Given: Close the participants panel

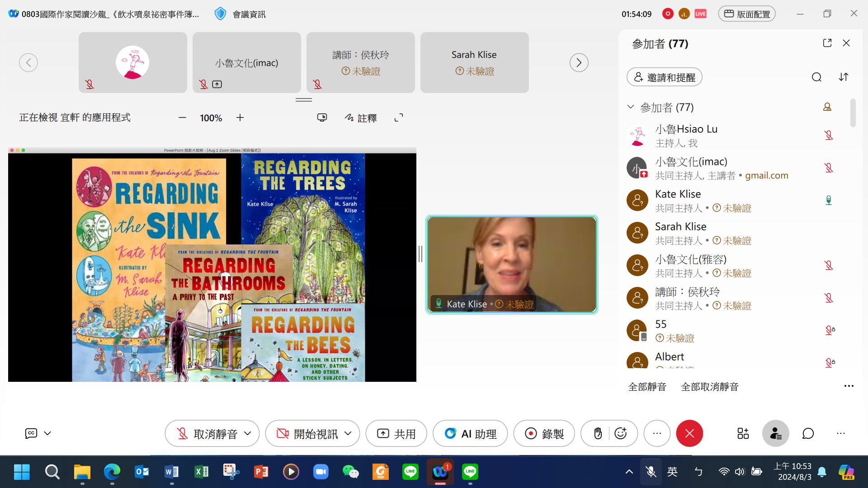Looking at the screenshot, I should point(846,43).
